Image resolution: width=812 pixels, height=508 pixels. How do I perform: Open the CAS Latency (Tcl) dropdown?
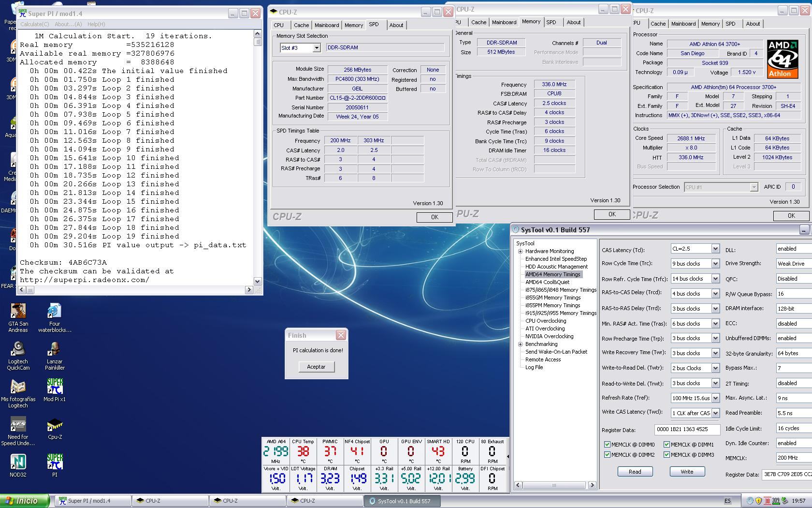point(715,249)
